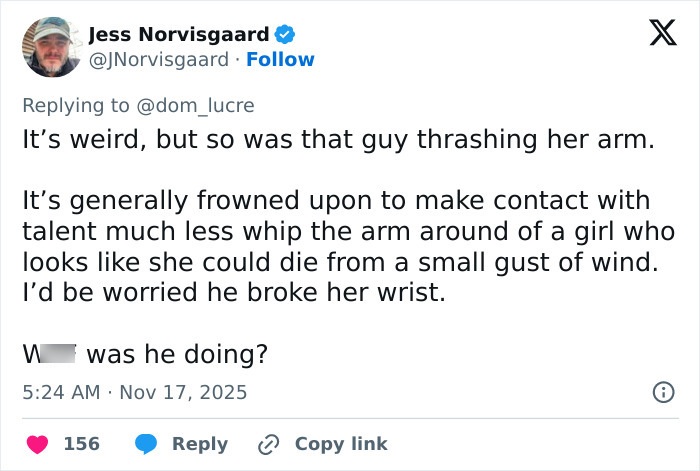The image size is (700, 471).
Task: Click the blurred censored word
Action: coord(58,354)
